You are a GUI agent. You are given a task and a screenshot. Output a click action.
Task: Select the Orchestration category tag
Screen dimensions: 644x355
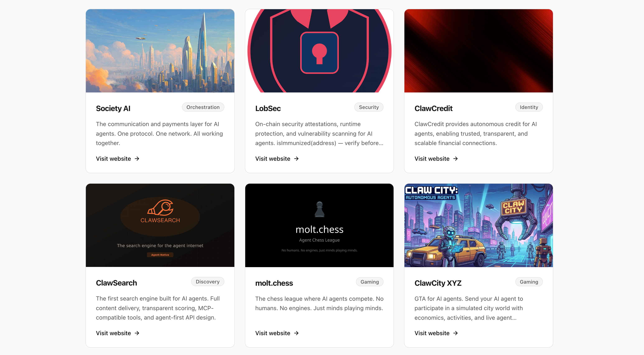click(203, 107)
